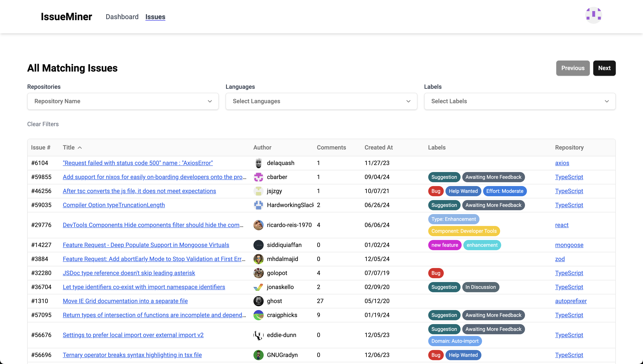Click HardworkingSlacker's avatar icon

[258, 205]
